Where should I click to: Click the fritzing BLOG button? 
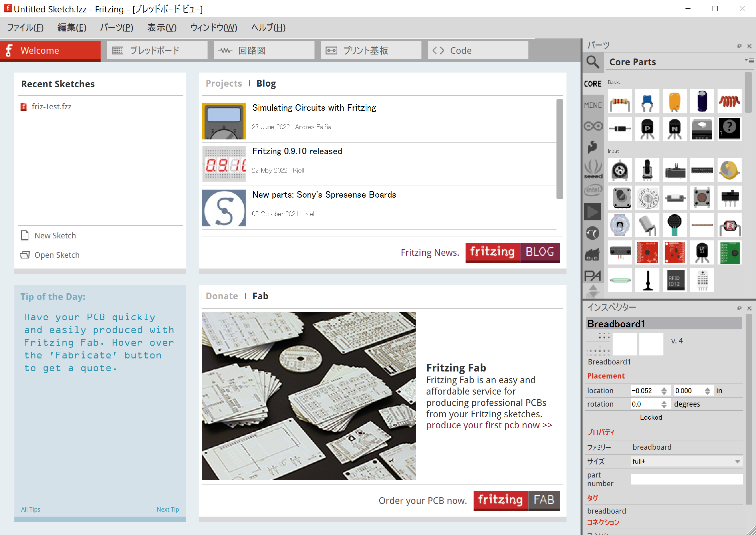(x=512, y=252)
